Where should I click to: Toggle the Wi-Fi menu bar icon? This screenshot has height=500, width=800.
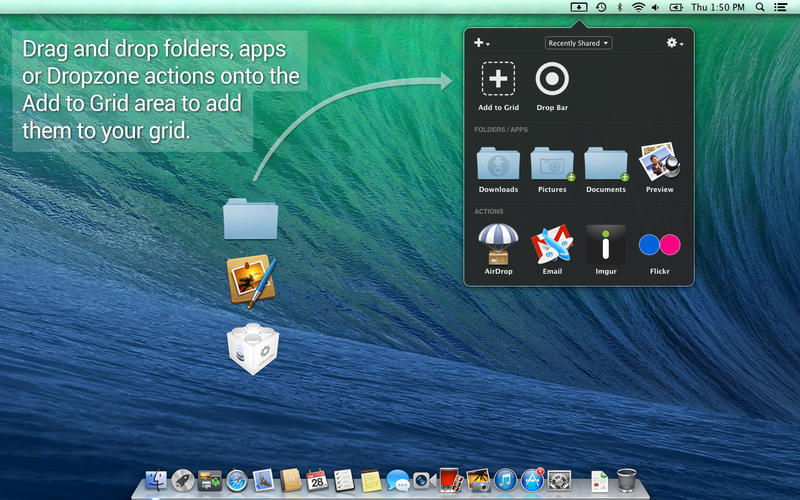pyautogui.click(x=638, y=7)
